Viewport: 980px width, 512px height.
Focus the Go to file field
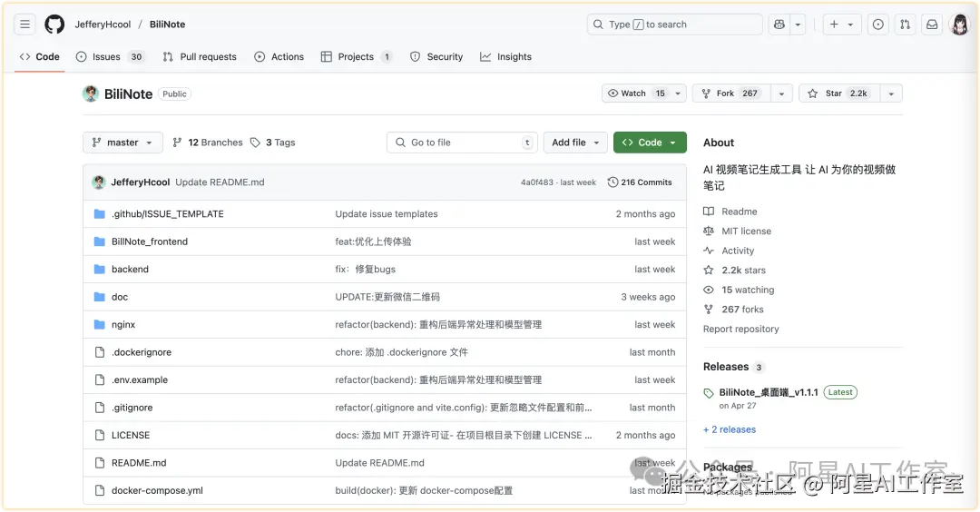tap(463, 143)
